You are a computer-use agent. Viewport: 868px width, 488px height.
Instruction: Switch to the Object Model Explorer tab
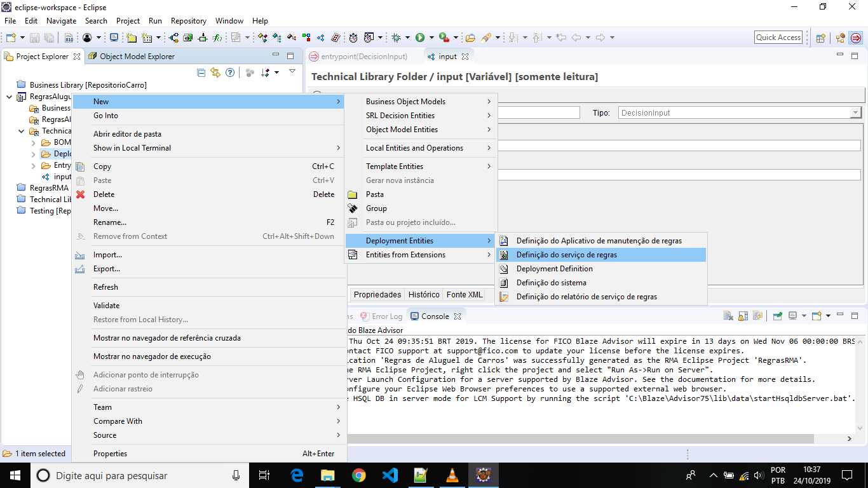point(137,57)
